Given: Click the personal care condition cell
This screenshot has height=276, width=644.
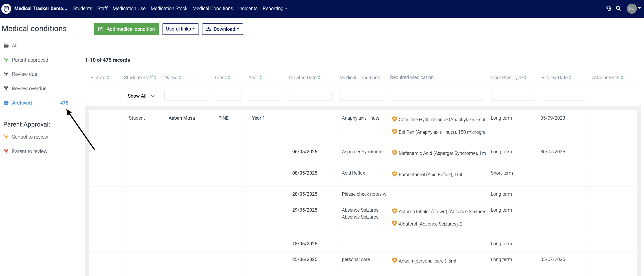Looking at the screenshot, I should [356, 259].
